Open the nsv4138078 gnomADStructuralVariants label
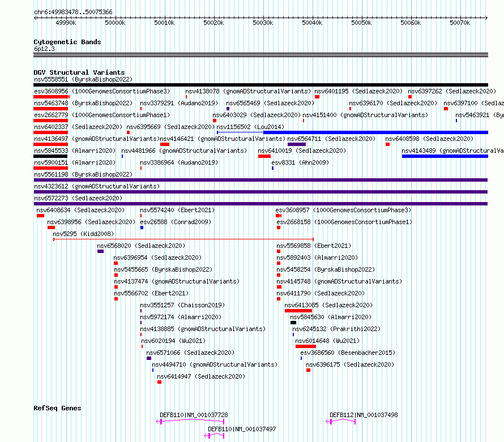This screenshot has width=504, height=442. tap(248, 91)
